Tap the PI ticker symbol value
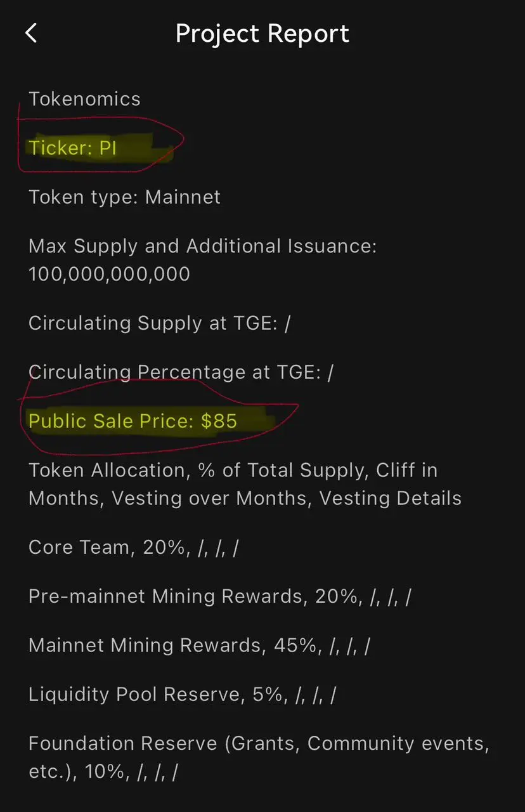 click(x=108, y=148)
